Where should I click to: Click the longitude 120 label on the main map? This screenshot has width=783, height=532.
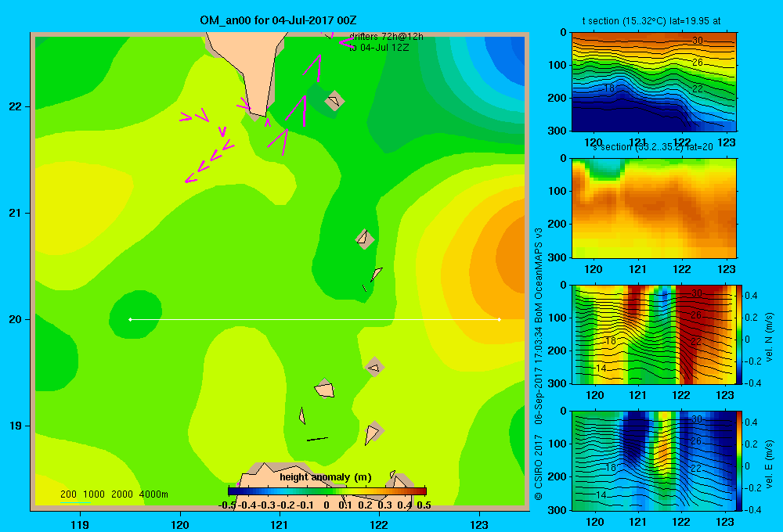(180, 524)
